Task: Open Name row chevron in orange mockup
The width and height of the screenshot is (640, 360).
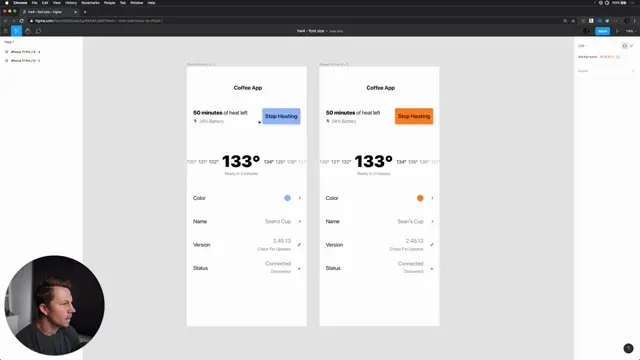Action: click(x=432, y=222)
